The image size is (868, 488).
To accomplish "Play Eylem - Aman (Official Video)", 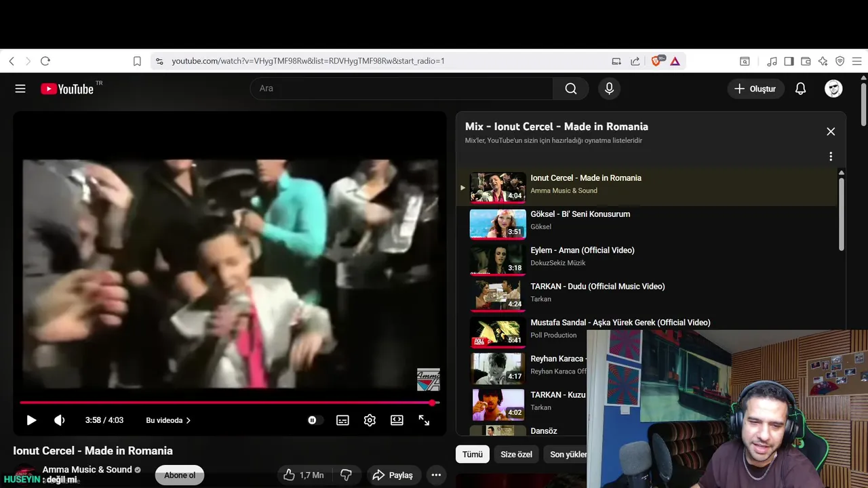I will [x=583, y=250].
